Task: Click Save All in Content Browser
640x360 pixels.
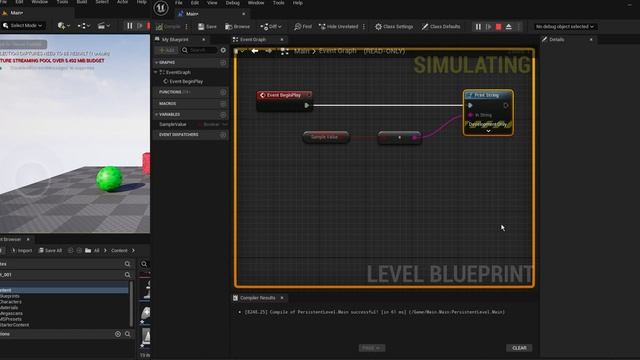Action: point(50,251)
